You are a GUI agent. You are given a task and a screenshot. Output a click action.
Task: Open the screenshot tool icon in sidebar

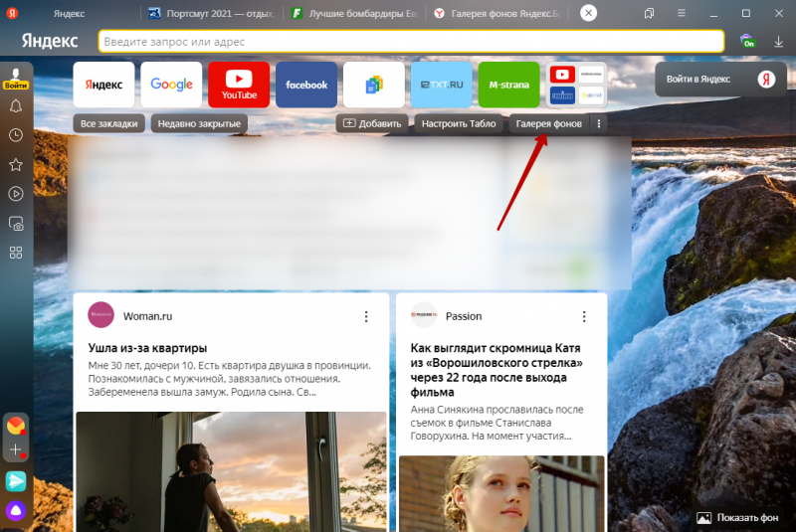pos(16,224)
